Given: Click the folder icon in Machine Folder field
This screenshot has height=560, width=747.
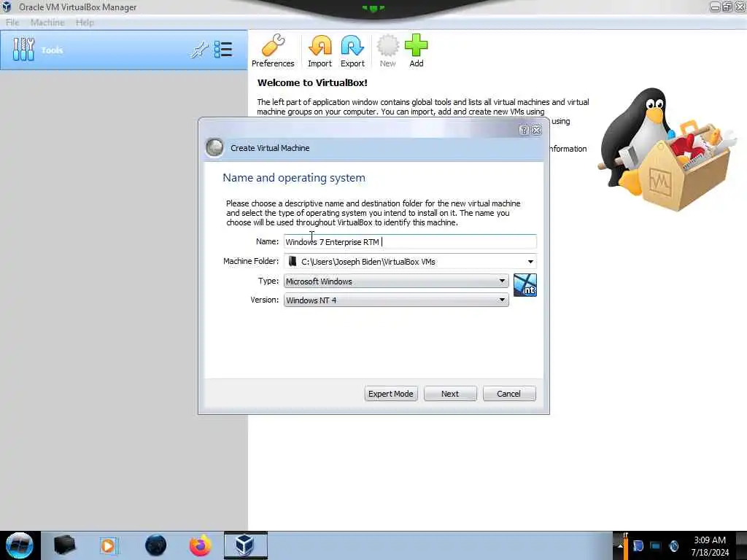Looking at the screenshot, I should (x=293, y=262).
